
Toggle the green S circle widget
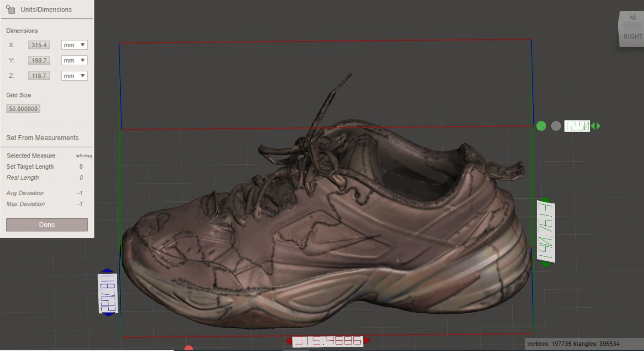pyautogui.click(x=541, y=126)
